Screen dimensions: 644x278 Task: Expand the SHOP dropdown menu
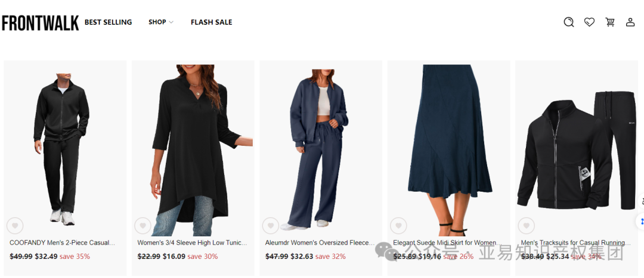[161, 22]
